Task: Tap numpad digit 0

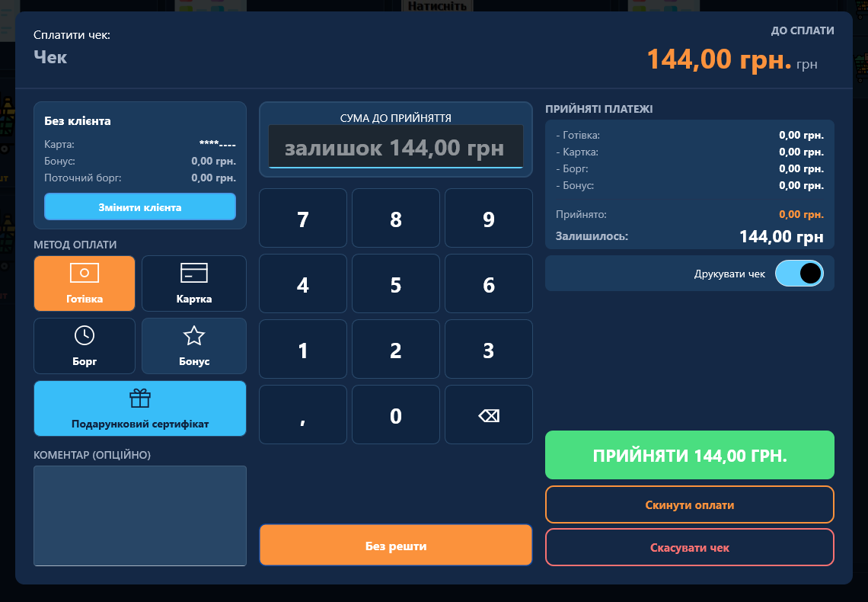Action: pos(396,415)
